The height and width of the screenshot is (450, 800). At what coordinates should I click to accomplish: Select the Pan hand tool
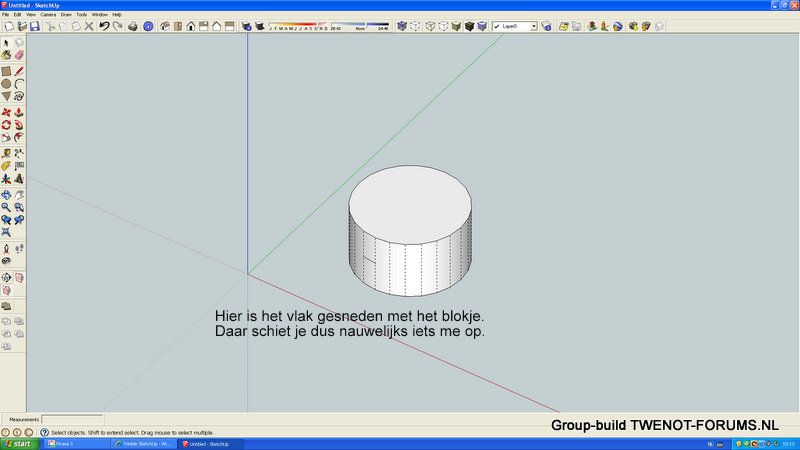19,195
